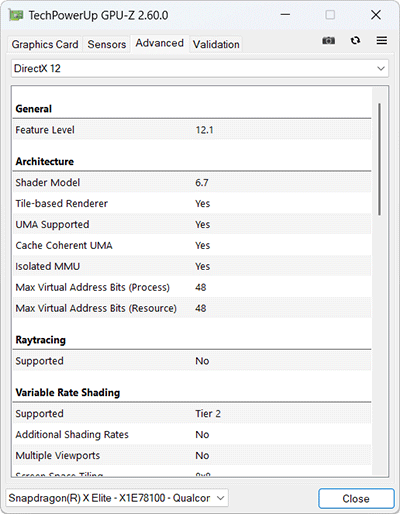The image size is (400, 514).
Task: Click the GPU-Z app icon in title bar
Action: tap(16, 15)
